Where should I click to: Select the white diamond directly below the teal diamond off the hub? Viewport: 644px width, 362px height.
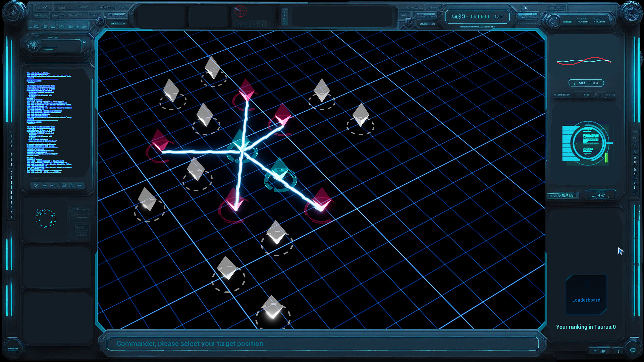click(x=276, y=232)
